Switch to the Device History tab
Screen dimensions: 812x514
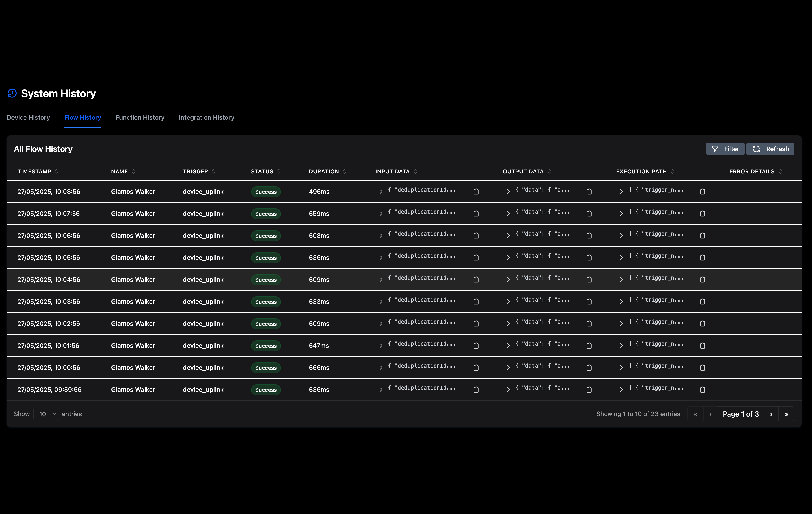pos(28,117)
